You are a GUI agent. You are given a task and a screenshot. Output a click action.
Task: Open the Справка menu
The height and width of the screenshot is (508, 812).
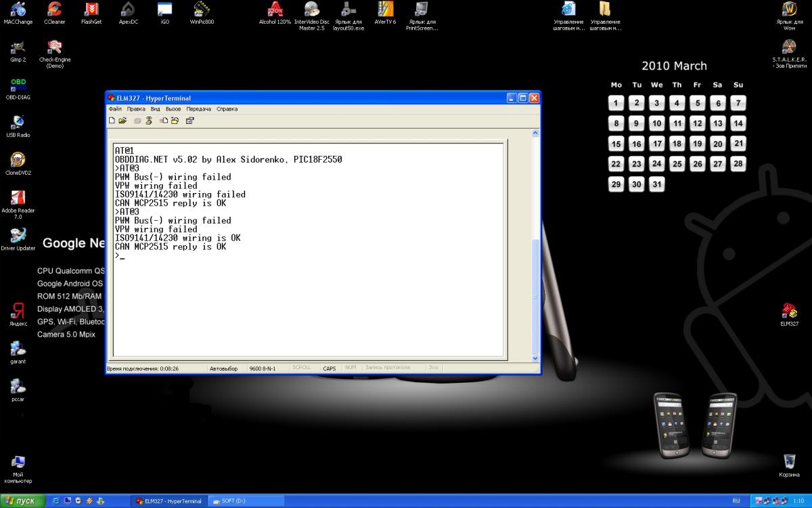click(227, 109)
